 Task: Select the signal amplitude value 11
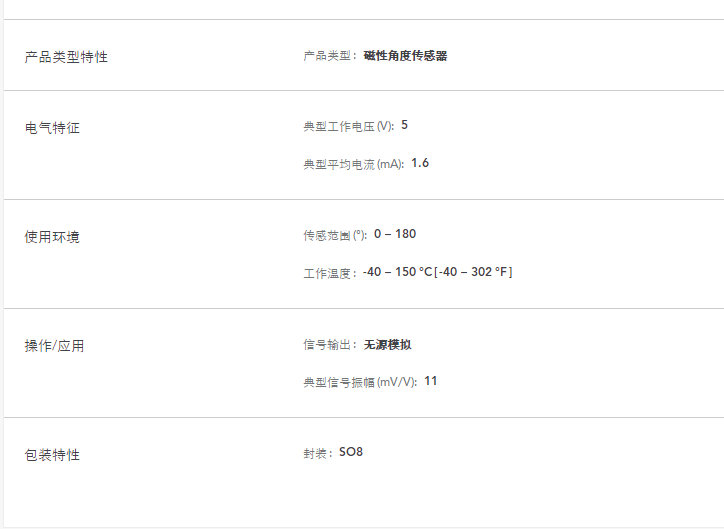click(x=431, y=381)
